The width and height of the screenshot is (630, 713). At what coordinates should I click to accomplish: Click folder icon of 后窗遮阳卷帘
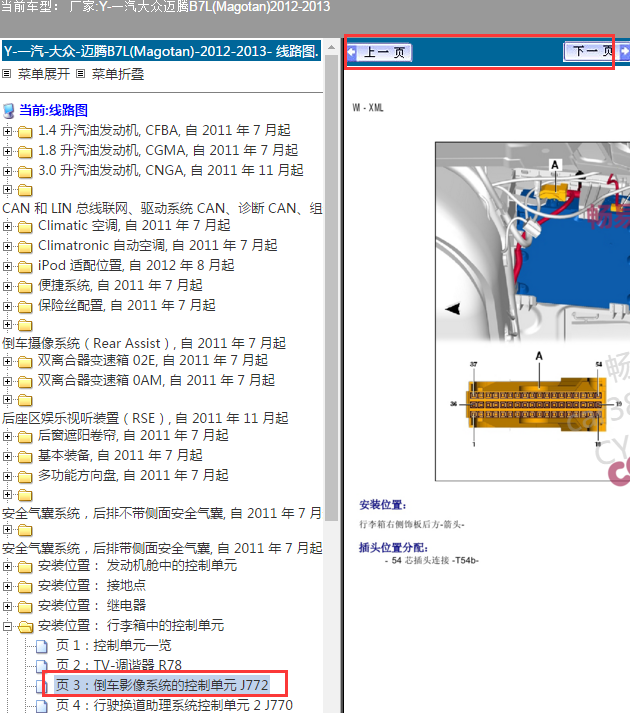(x=25, y=437)
